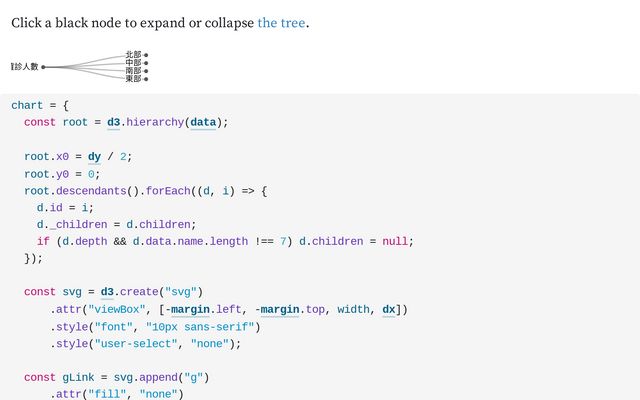This screenshot has width=640, height=400.
Task: Click the 北部 label text
Action: pyautogui.click(x=133, y=55)
